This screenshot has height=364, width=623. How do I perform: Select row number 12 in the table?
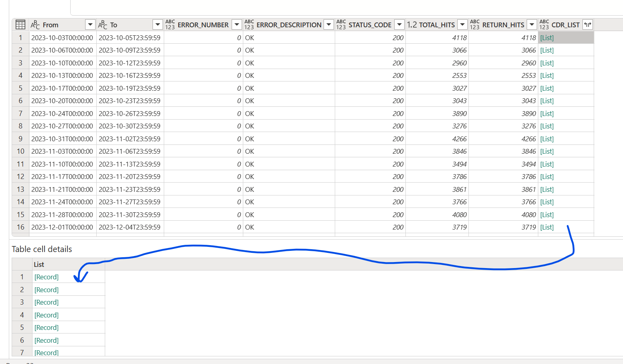(x=20, y=177)
